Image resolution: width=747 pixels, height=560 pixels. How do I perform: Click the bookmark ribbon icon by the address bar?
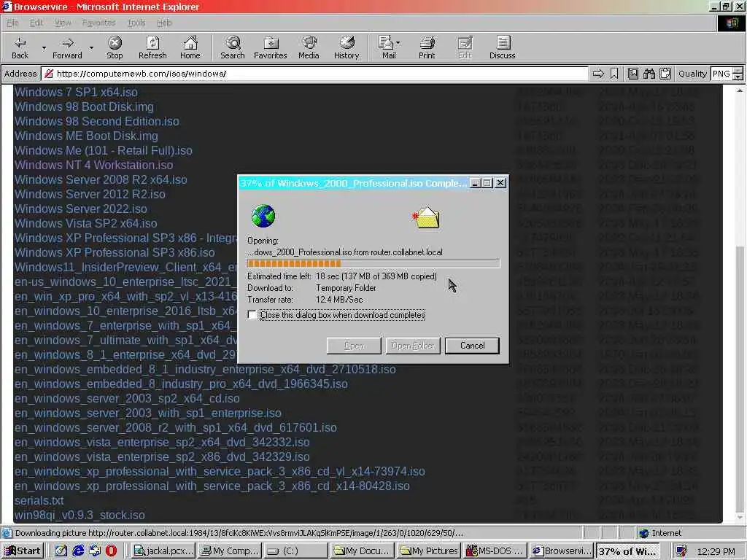[x=614, y=74]
